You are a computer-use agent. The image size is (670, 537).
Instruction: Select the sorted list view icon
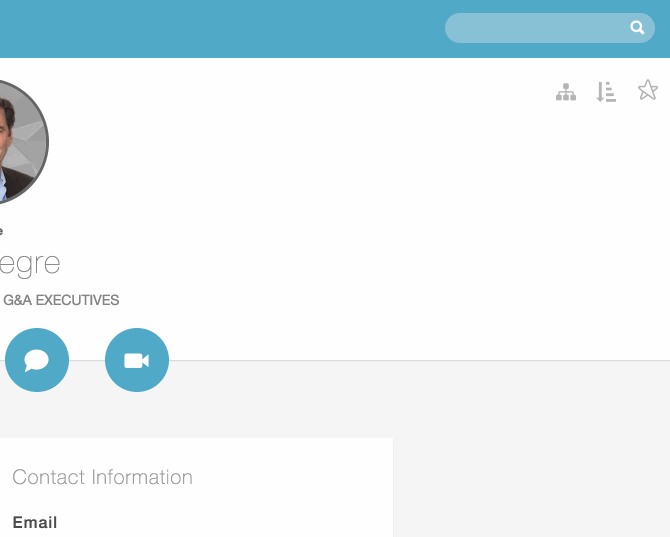(x=606, y=92)
